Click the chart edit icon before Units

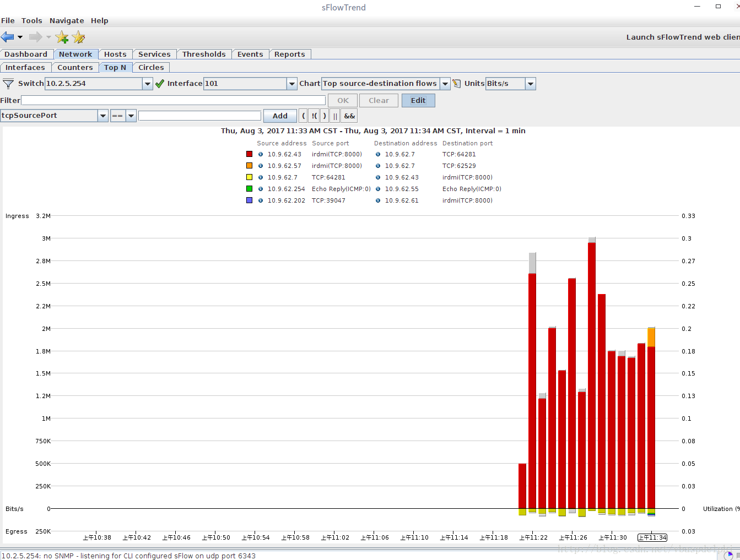(457, 84)
